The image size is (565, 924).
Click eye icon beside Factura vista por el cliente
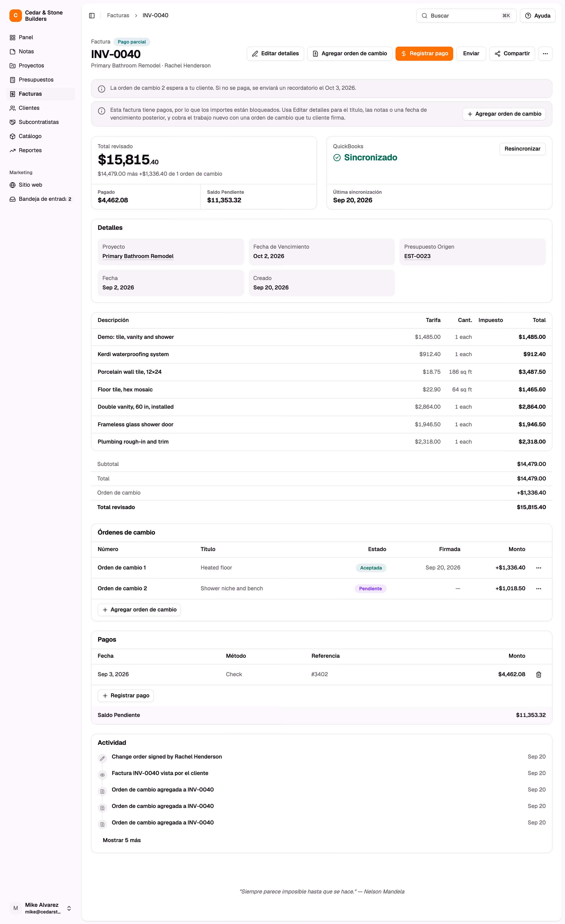(x=102, y=775)
